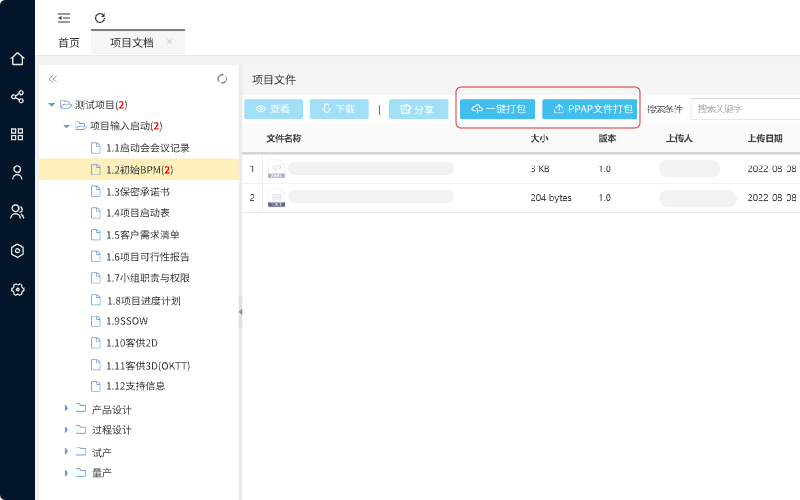Click the share nodes icon in sidebar

(x=17, y=97)
